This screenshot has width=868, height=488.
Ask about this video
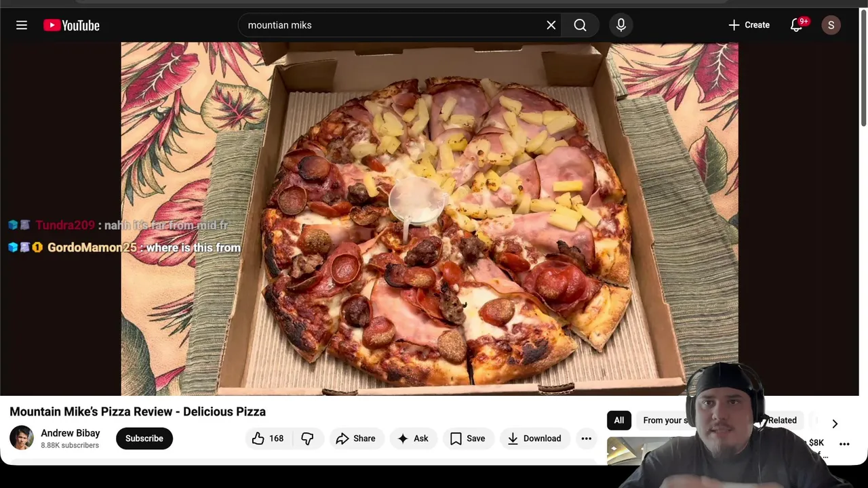(413, 439)
